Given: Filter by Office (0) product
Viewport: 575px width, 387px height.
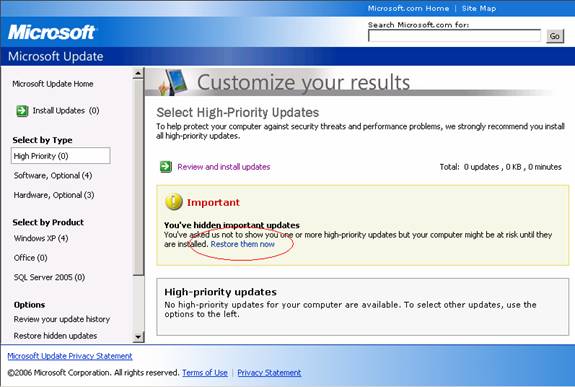Looking at the screenshot, I should [x=30, y=258].
